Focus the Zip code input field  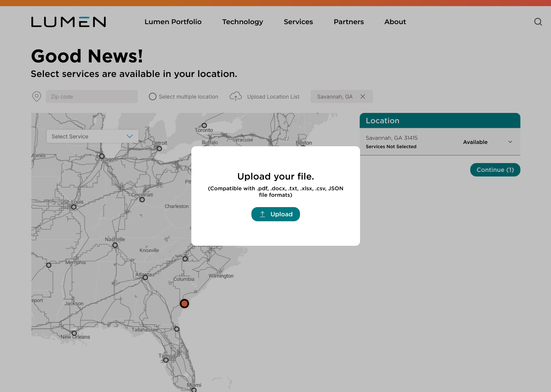coord(92,96)
